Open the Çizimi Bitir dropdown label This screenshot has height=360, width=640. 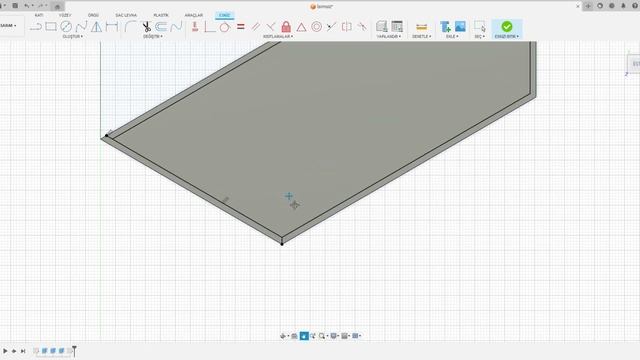point(507,37)
